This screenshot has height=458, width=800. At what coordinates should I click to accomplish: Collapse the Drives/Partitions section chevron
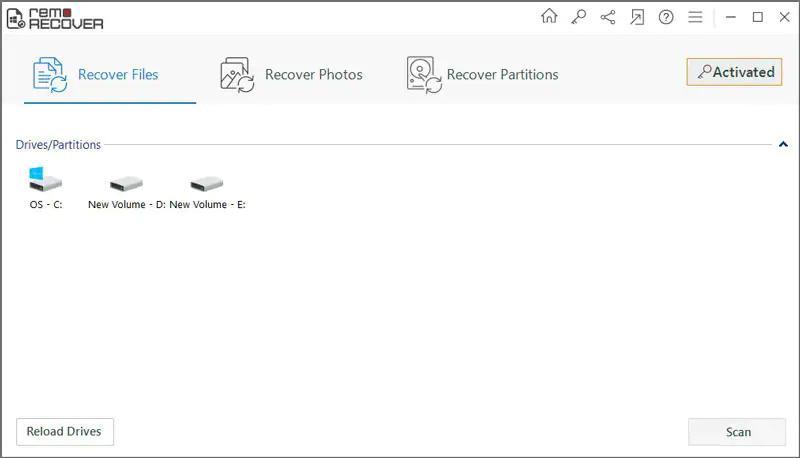(x=783, y=144)
